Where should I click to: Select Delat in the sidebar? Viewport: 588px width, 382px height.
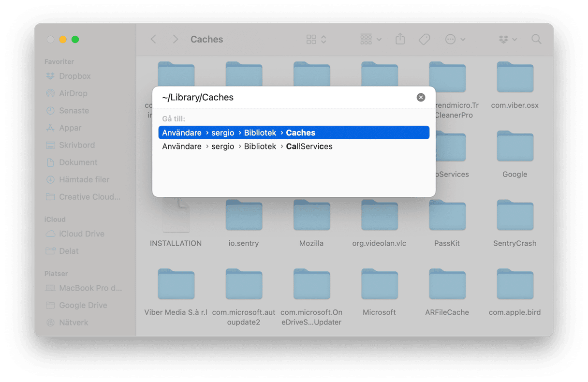tap(62, 251)
